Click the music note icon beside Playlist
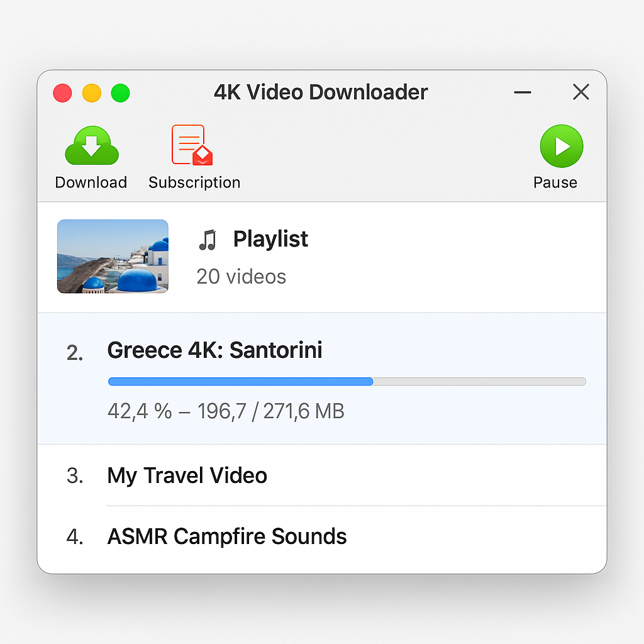 [208, 239]
